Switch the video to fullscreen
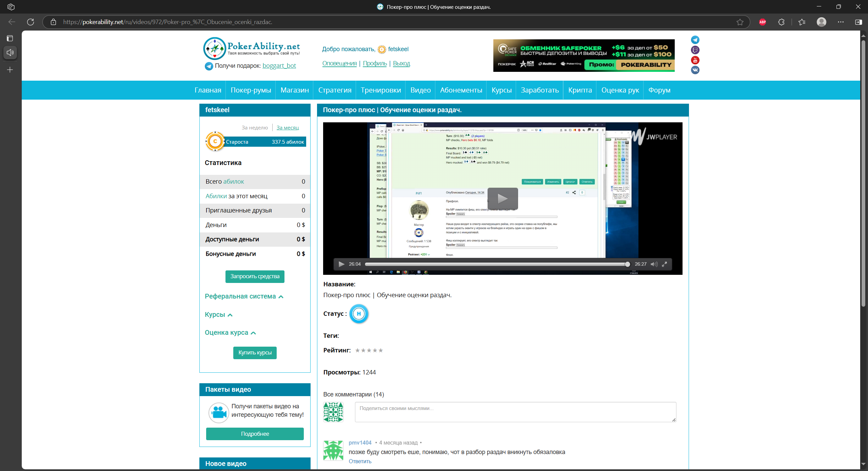 (x=665, y=264)
